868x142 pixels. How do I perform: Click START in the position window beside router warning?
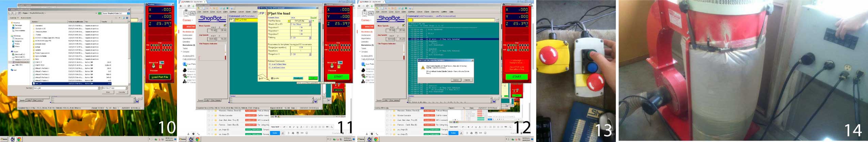pyautogui.click(x=516, y=77)
